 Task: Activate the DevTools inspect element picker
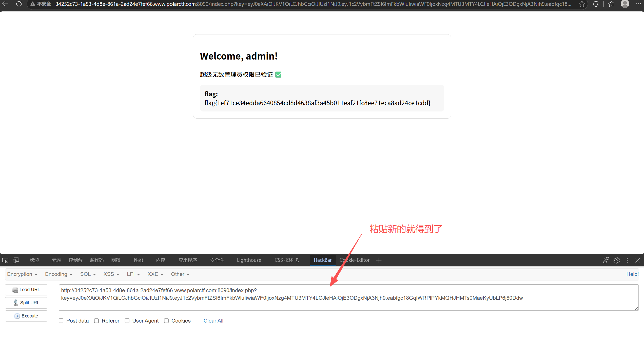coord(5,260)
